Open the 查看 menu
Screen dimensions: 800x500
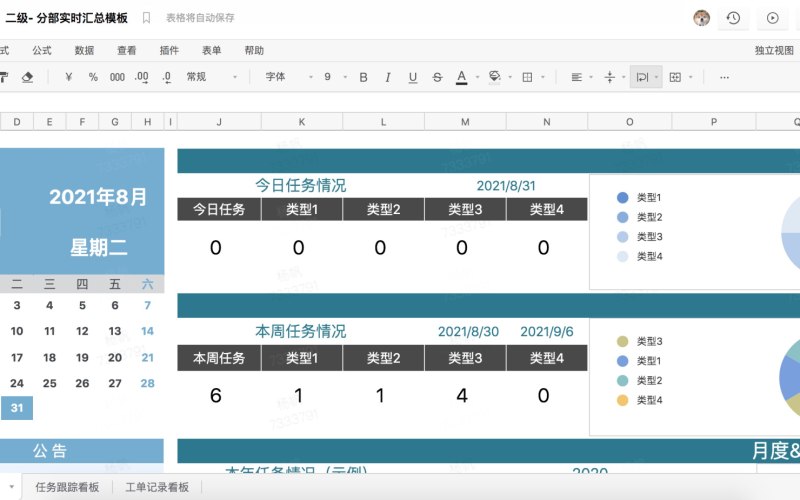[x=127, y=50]
